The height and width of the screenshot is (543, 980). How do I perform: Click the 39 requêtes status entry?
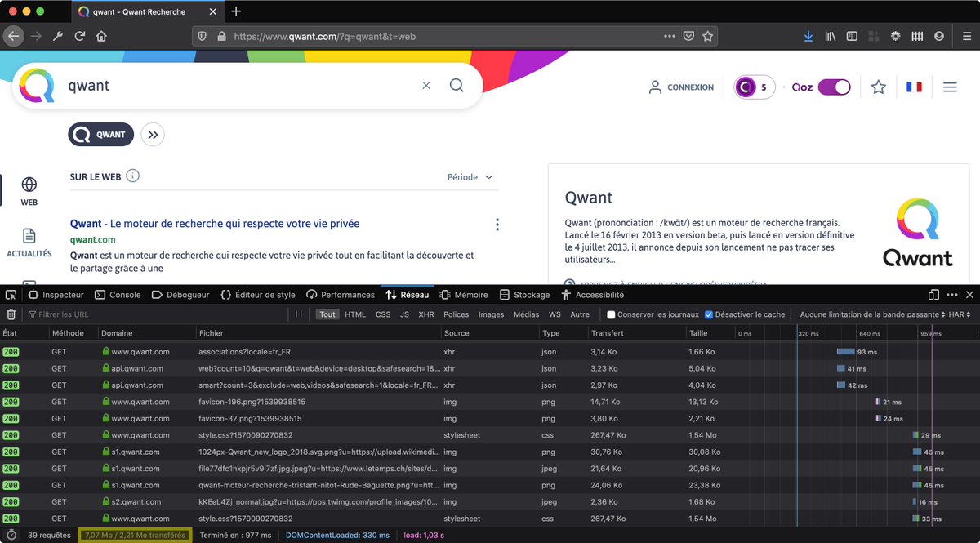49,535
